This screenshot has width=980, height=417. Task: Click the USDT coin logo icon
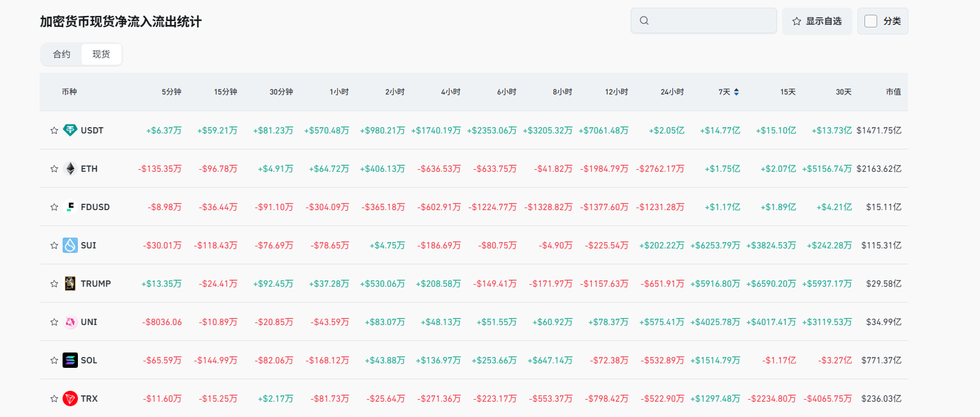pos(70,130)
